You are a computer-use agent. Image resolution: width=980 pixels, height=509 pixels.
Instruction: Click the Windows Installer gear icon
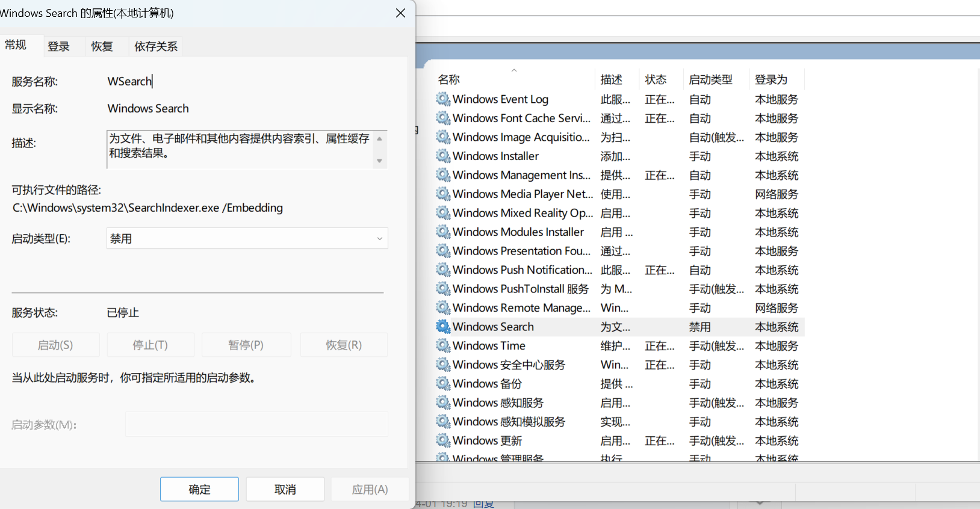pos(443,156)
